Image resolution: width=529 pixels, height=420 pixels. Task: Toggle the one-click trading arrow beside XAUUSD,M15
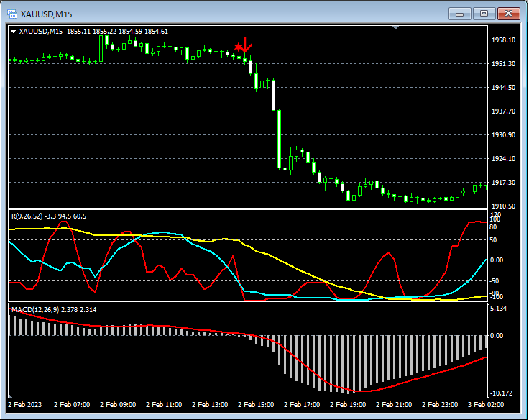(x=13, y=32)
